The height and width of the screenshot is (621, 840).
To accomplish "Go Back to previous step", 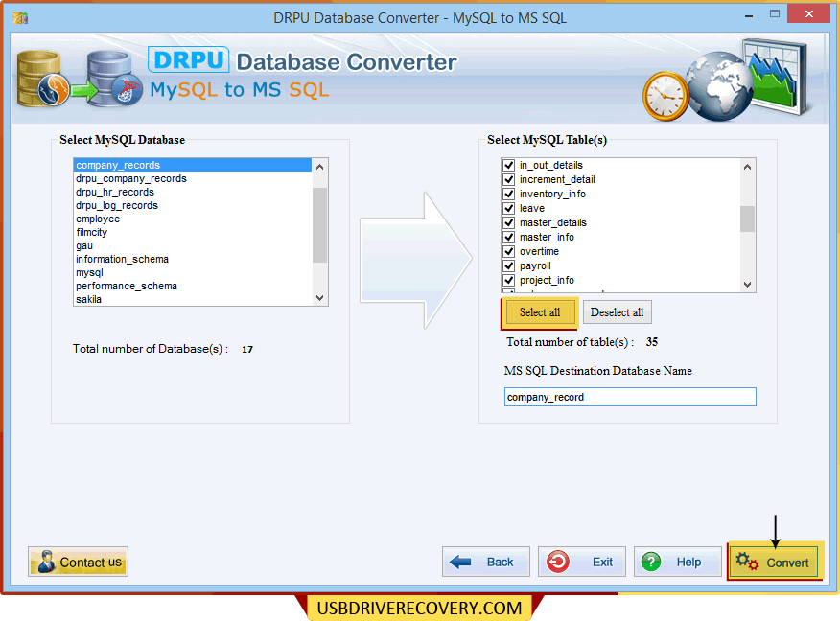I will 486,563.
